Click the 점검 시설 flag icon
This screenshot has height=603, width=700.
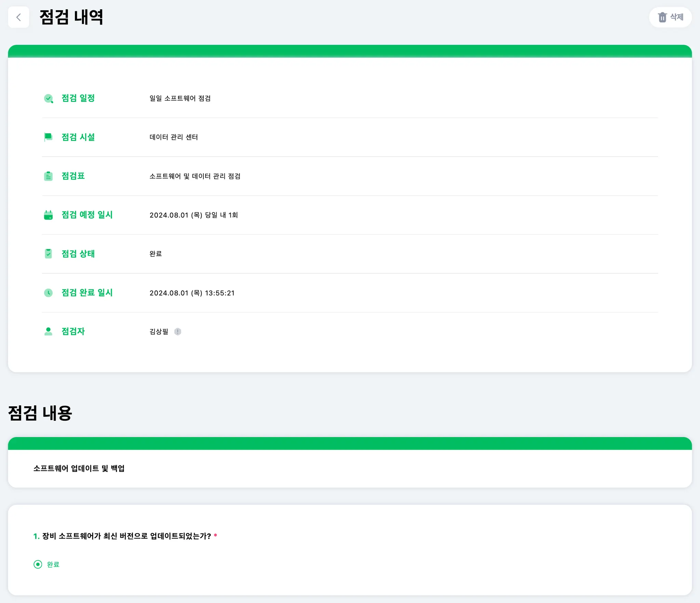pyautogui.click(x=48, y=137)
